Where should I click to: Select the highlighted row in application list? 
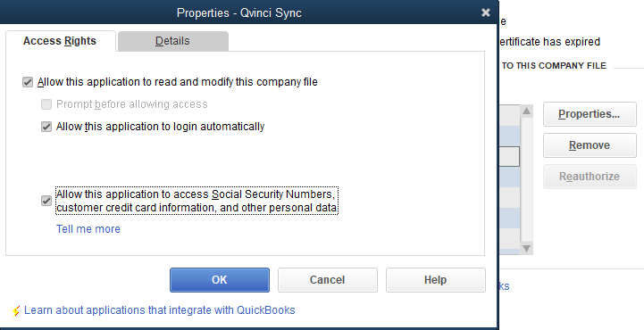point(509,157)
